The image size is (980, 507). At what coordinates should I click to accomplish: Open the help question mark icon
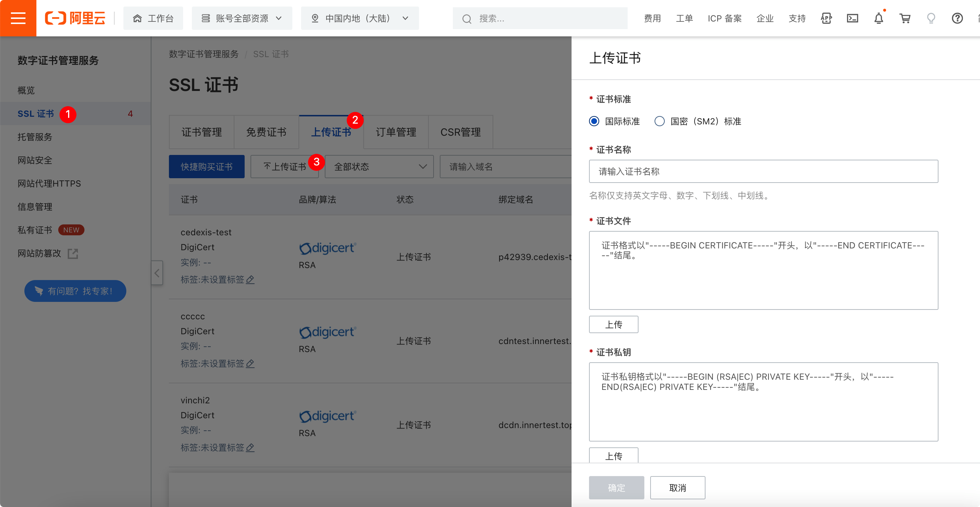957,18
